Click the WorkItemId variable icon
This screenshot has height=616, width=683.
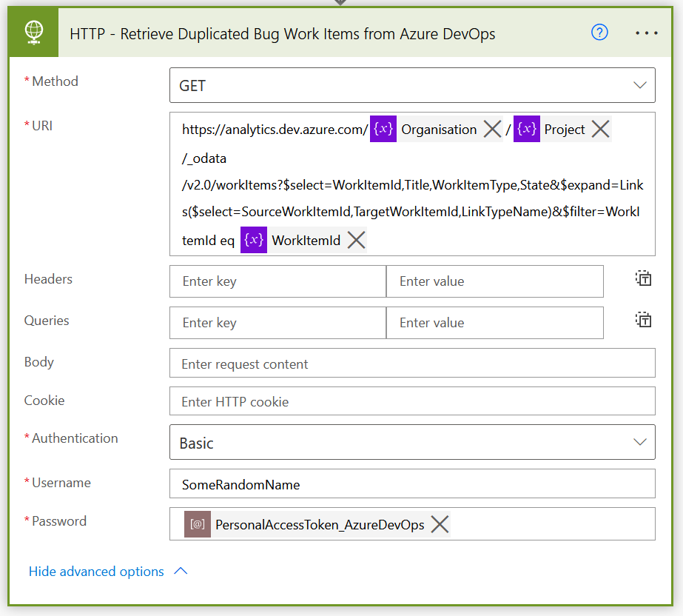(254, 240)
